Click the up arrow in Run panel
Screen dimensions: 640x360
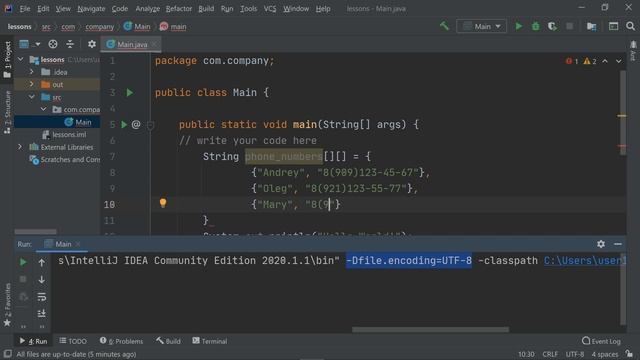pos(42,262)
